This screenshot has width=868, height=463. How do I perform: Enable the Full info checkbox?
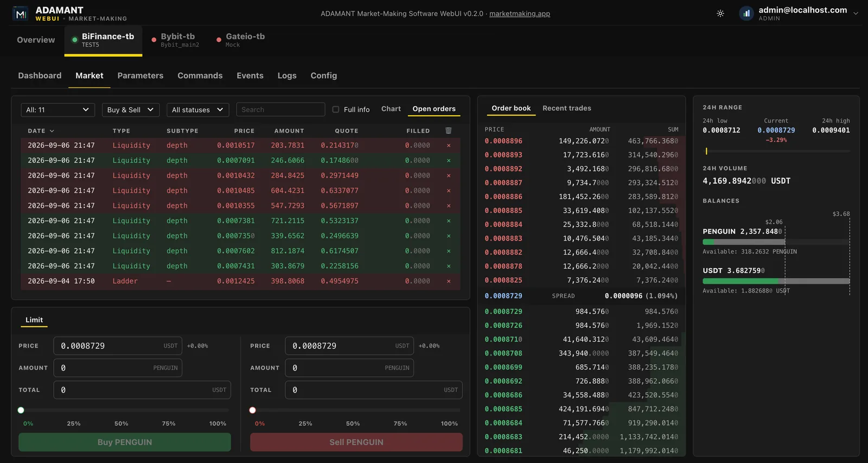336,110
